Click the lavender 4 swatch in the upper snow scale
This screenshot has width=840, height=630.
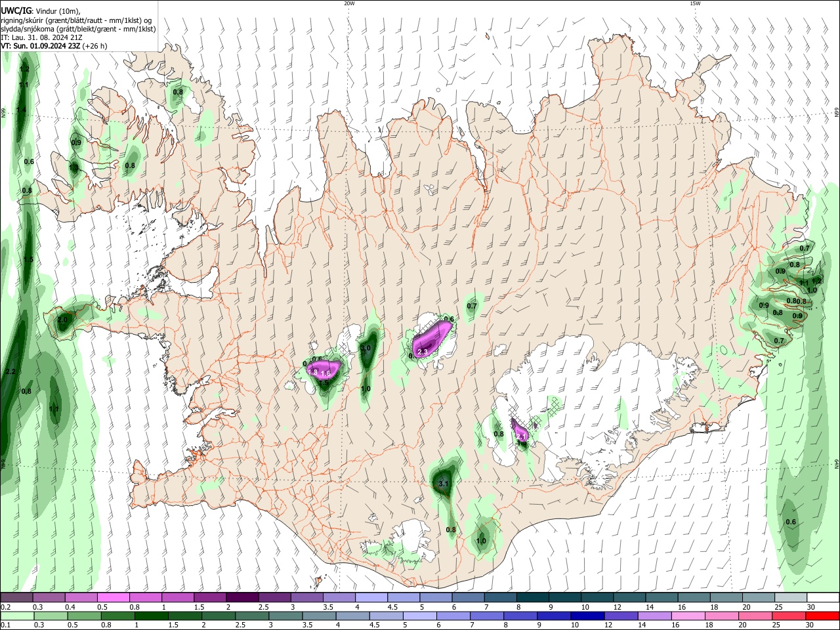coord(371,598)
